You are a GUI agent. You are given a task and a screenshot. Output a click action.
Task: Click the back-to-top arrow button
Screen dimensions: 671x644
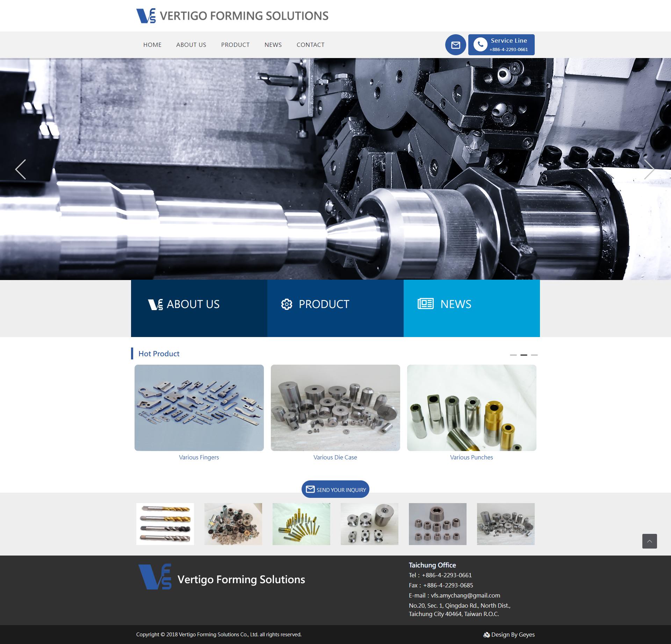(x=649, y=541)
